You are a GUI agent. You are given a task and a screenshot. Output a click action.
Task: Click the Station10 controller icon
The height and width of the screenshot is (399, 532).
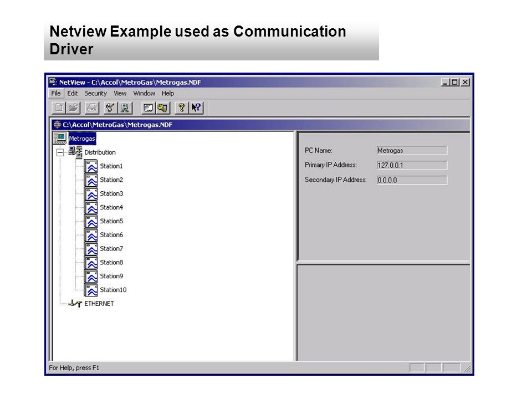(91, 290)
